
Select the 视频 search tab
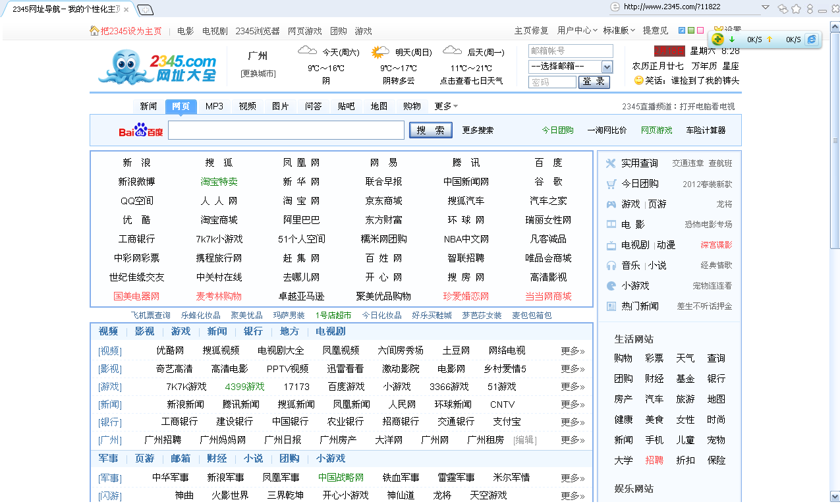[x=247, y=106]
